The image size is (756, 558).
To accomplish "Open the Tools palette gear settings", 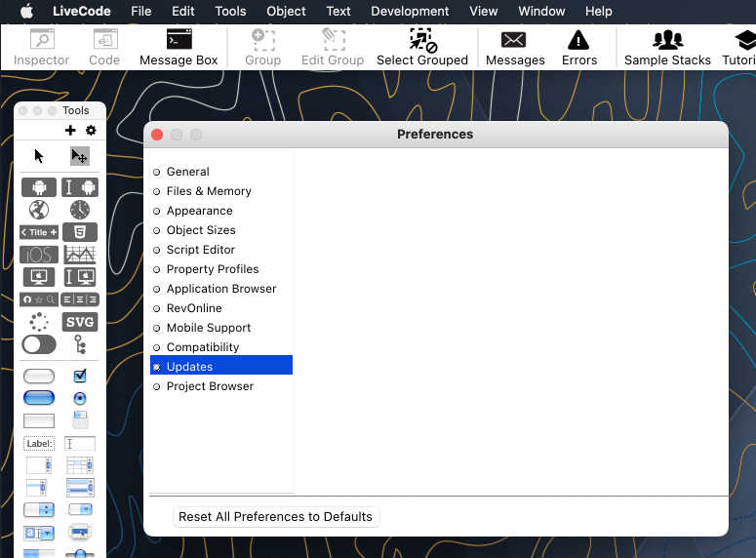I will click(x=91, y=130).
